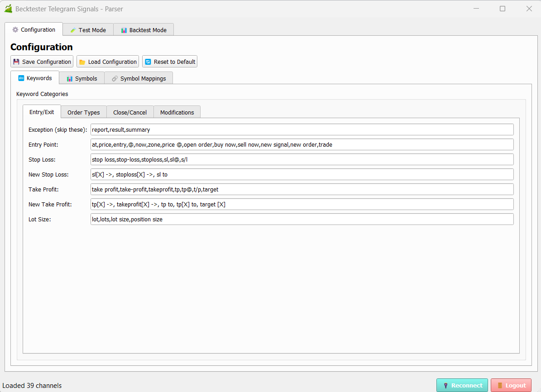Open the Symbols tab
Viewport: 541px width, 392px height.
pos(82,78)
